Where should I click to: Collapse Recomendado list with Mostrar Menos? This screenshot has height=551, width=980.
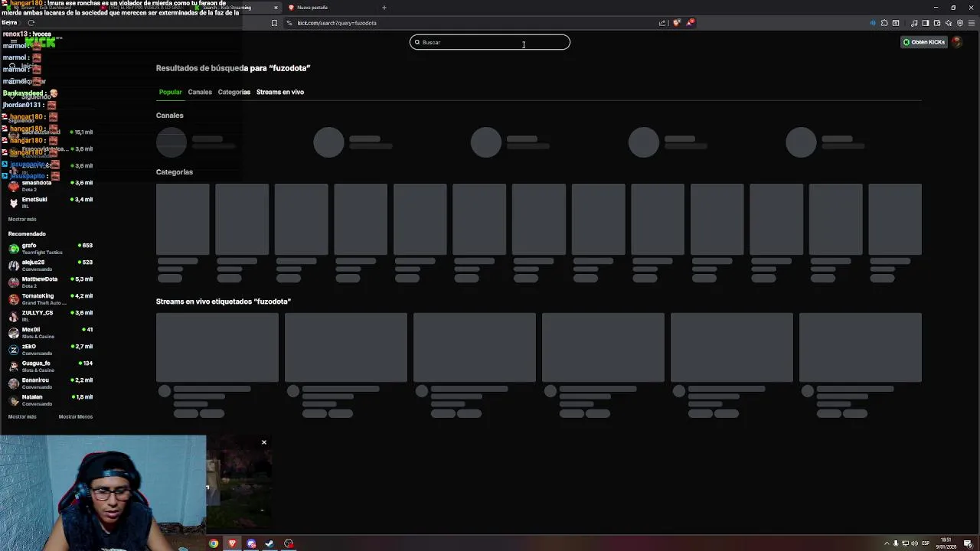pyautogui.click(x=76, y=416)
